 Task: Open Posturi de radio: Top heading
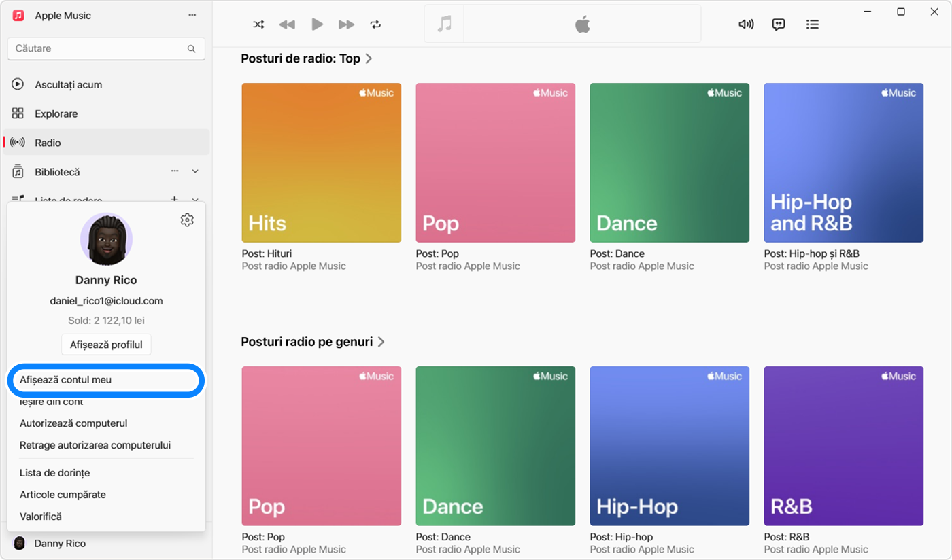click(301, 58)
